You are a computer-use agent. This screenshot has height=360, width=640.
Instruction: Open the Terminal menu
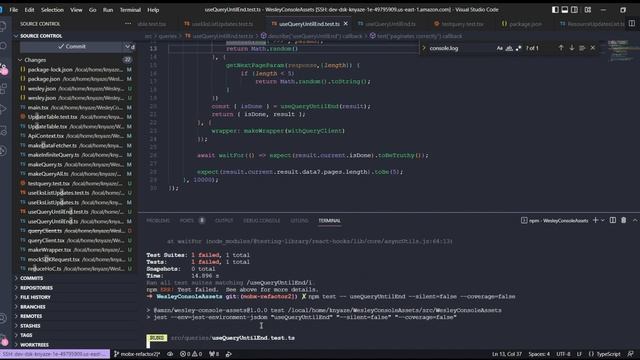(x=130, y=10)
